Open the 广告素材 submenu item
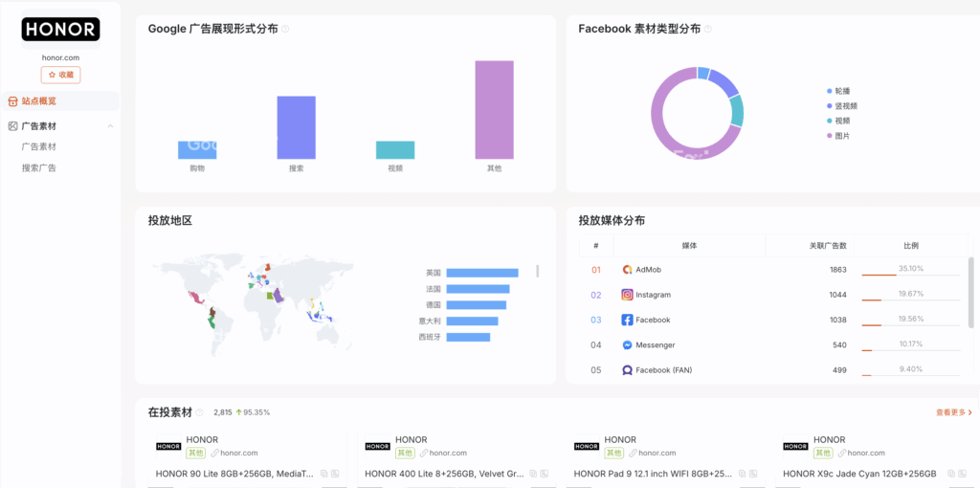Viewport: 980px width, 488px height. pos(38,146)
